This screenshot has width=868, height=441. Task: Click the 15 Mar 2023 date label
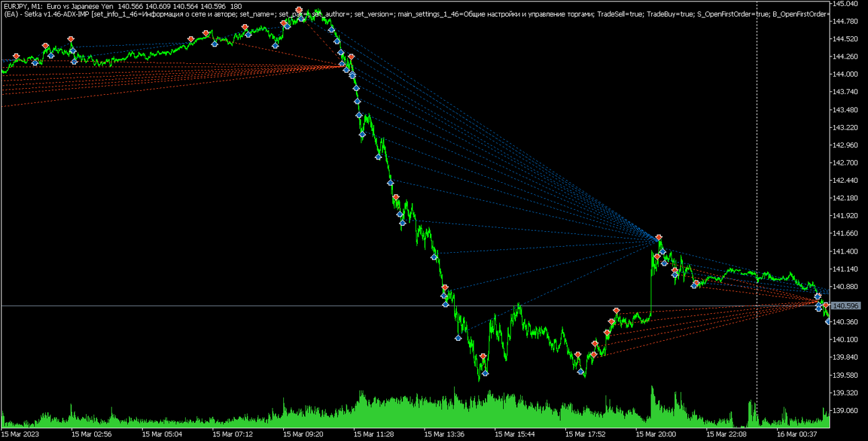pos(20,434)
